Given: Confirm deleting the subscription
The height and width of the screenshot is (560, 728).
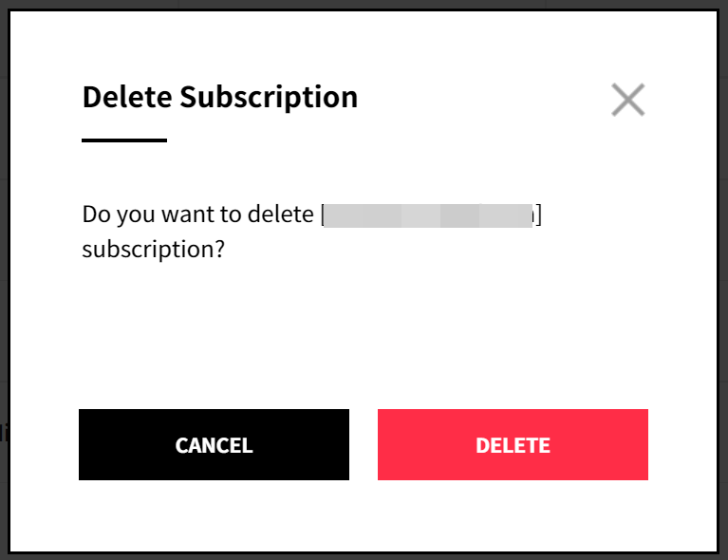Looking at the screenshot, I should click(513, 445).
